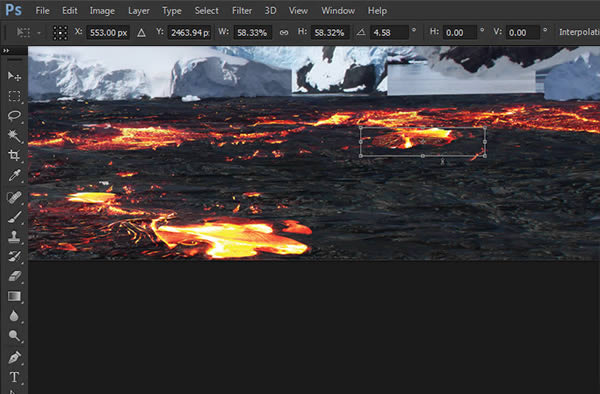Viewport: 600px width, 394px height.
Task: Toggle relative positioning triangle for reference point
Action: (141, 33)
